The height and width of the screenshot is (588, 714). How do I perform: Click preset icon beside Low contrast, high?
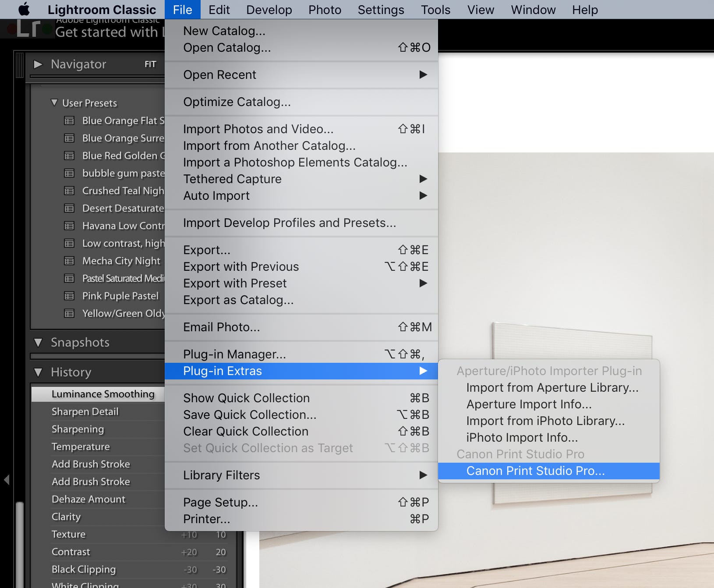tap(69, 243)
